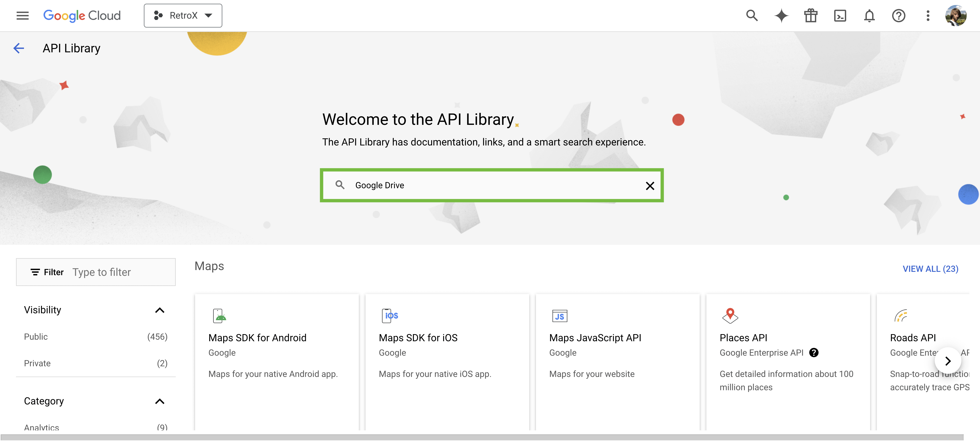Viewport: 980px width, 441px height.
Task: Click the API Library page title
Action: 71,48
